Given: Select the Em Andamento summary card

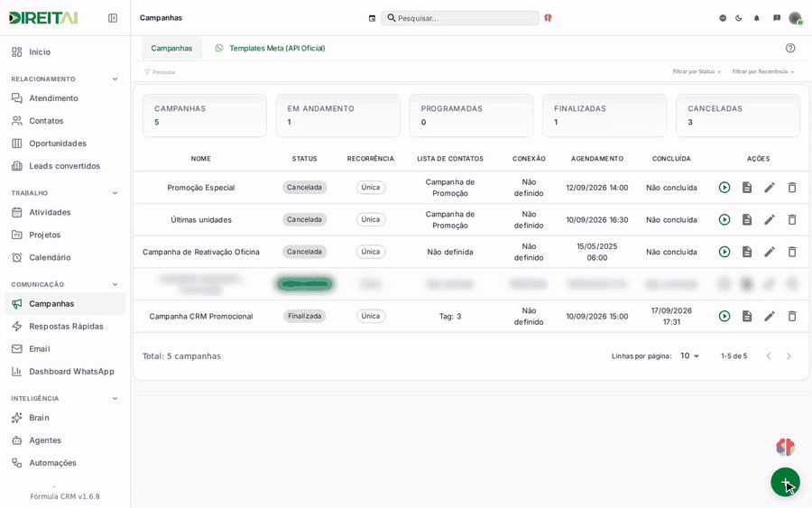Looking at the screenshot, I should point(337,115).
